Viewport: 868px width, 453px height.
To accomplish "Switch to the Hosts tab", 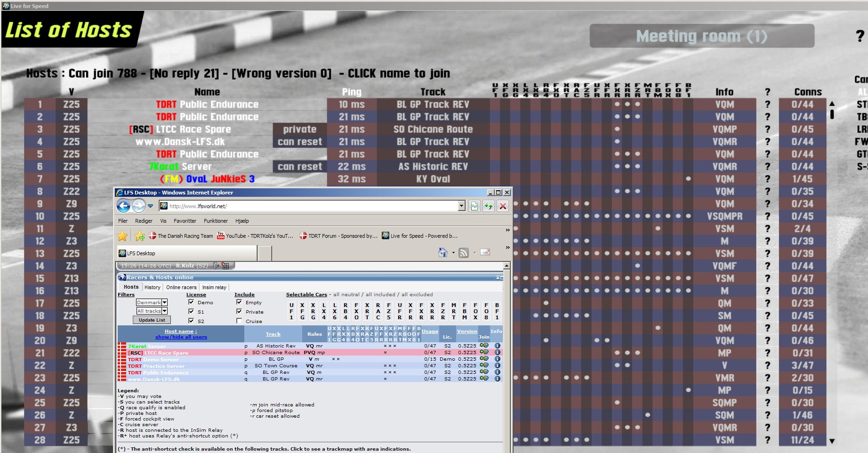I will (131, 287).
